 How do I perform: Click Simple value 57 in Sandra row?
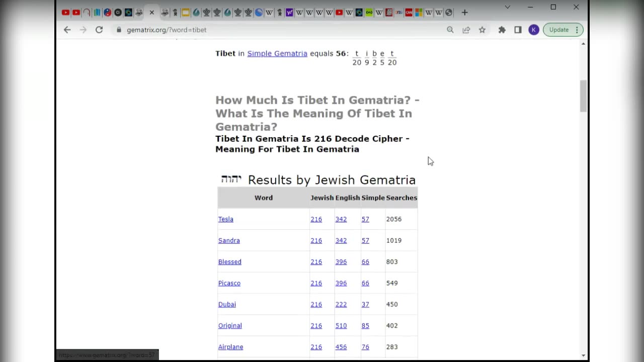coord(365,240)
